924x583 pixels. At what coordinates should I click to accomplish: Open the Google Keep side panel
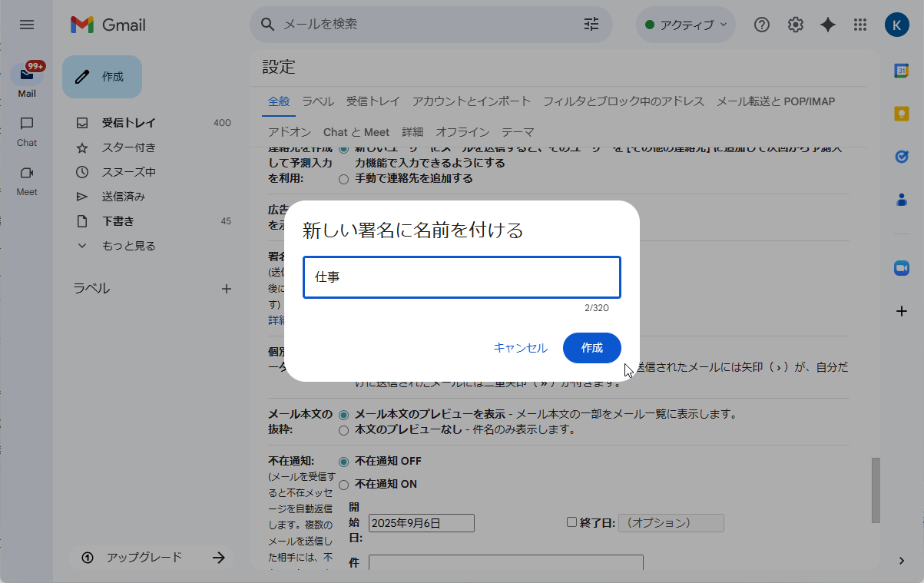[900, 113]
